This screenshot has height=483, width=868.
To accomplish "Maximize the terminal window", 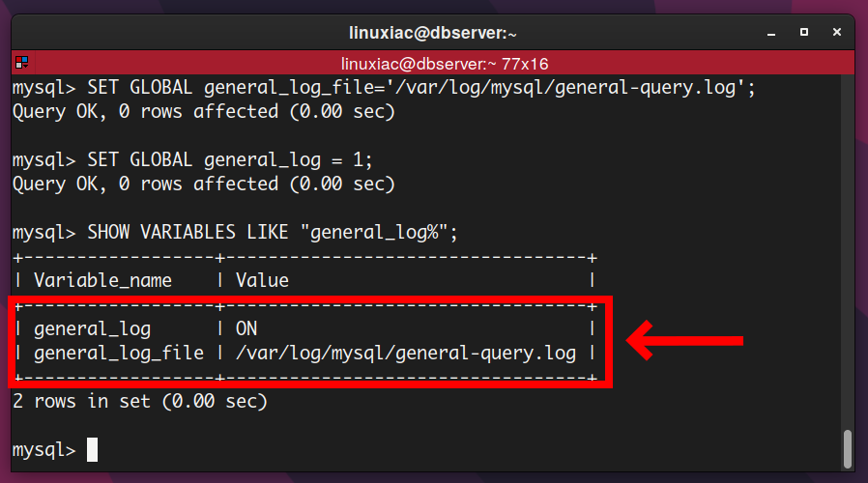I will coord(804,33).
